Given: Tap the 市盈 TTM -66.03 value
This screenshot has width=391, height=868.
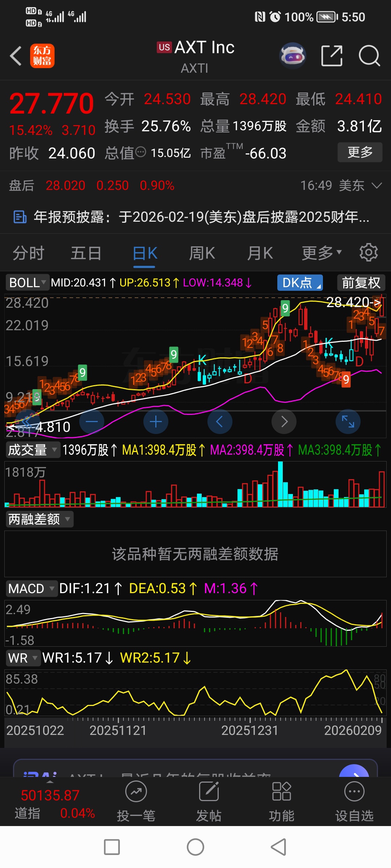Looking at the screenshot, I should click(x=266, y=153).
